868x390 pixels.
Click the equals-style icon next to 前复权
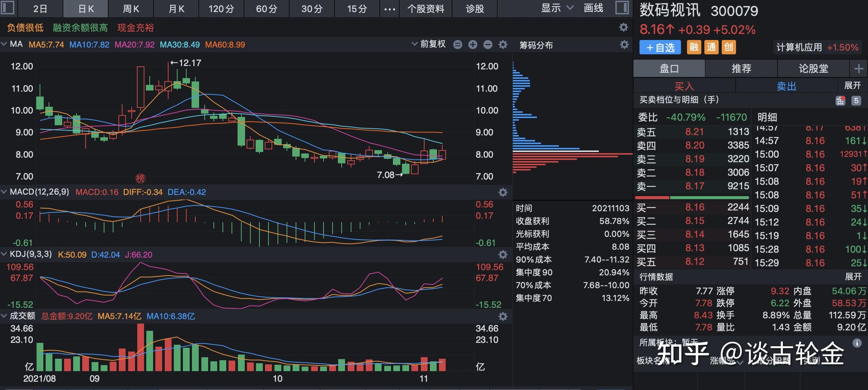click(458, 45)
